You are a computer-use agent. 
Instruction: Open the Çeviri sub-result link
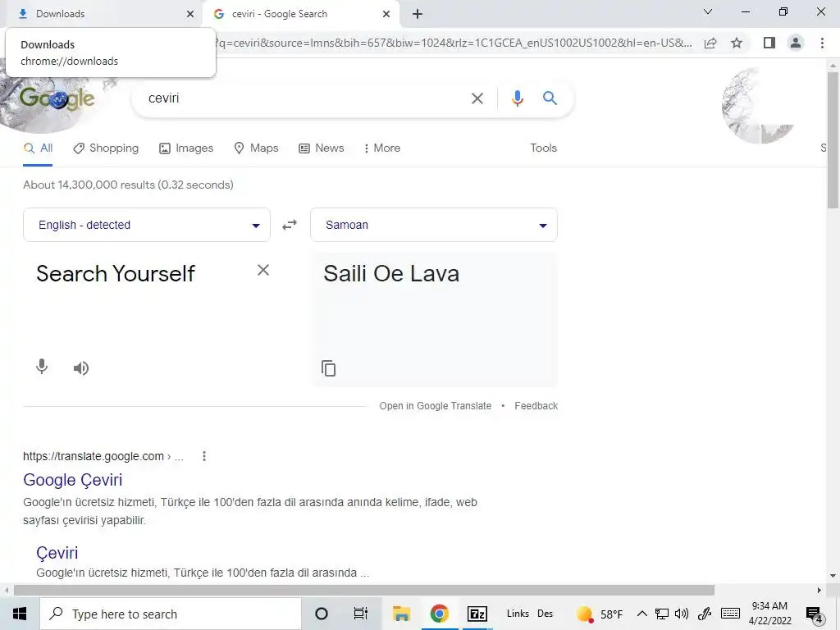click(57, 553)
